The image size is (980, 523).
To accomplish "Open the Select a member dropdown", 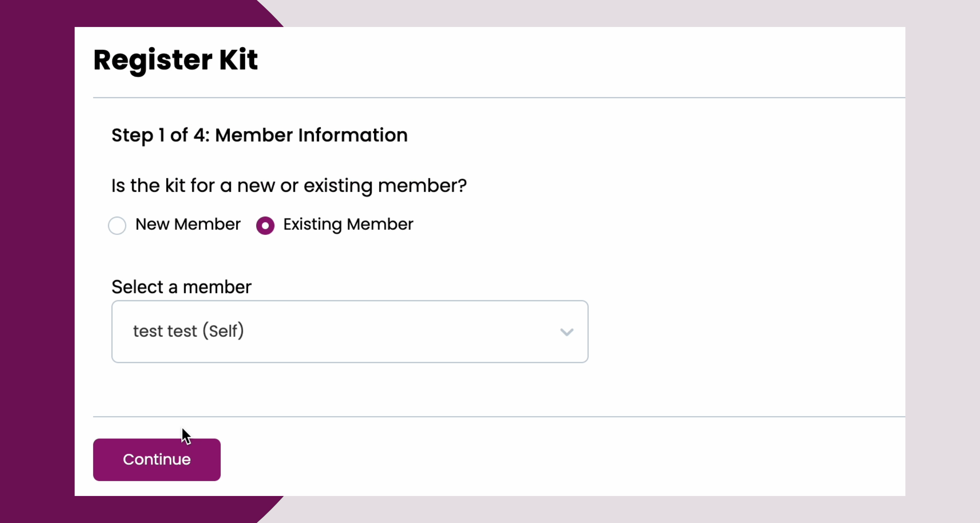I will pyautogui.click(x=350, y=332).
